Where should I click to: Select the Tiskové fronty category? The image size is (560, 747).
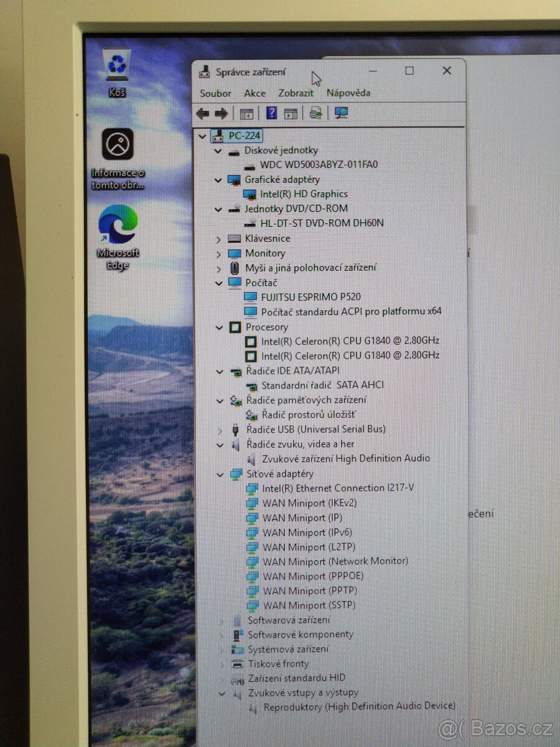278,664
